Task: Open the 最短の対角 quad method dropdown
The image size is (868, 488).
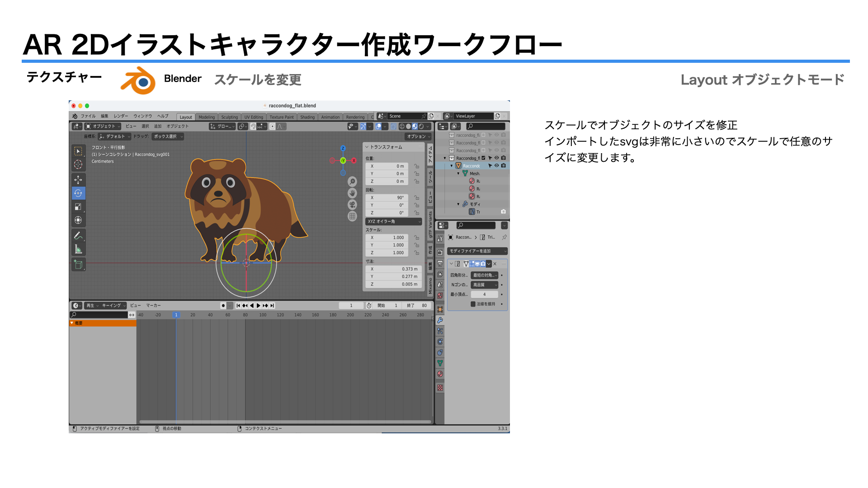Action: tap(485, 275)
